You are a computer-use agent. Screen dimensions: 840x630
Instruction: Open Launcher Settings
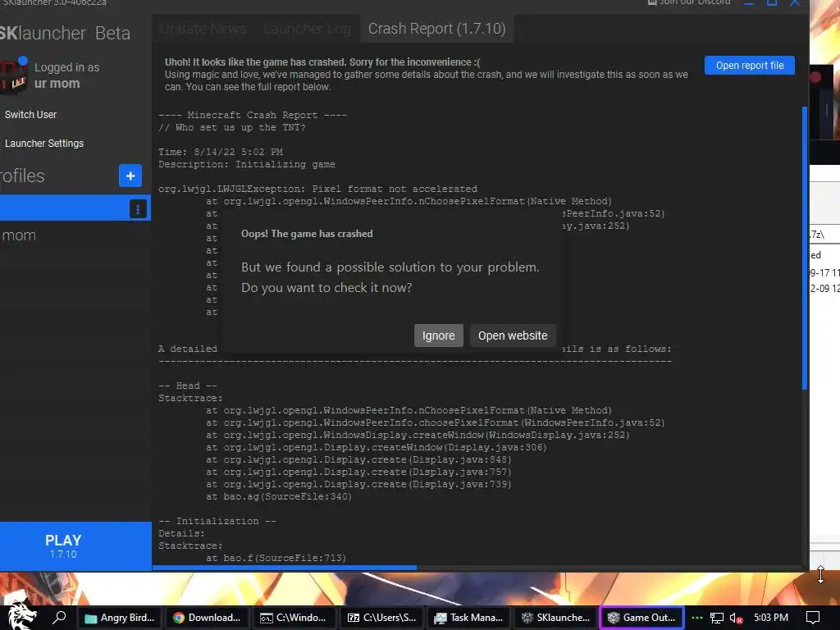[x=44, y=143]
